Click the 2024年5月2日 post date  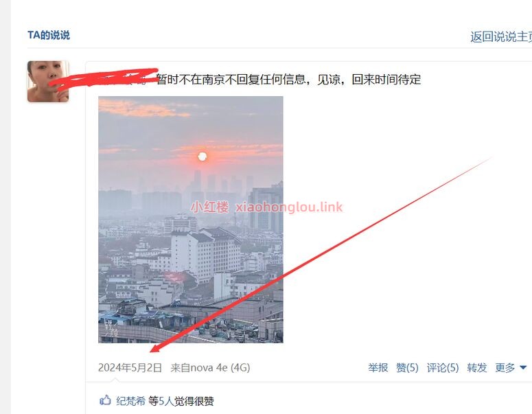tap(130, 367)
